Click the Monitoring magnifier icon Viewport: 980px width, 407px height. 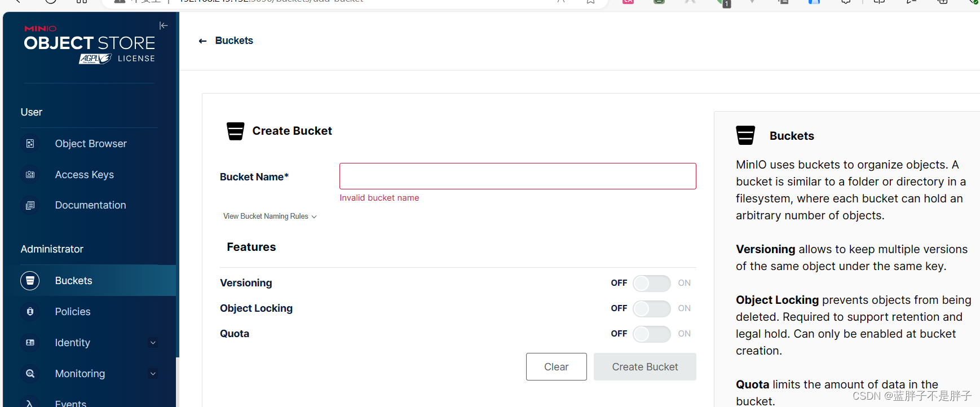coord(30,374)
